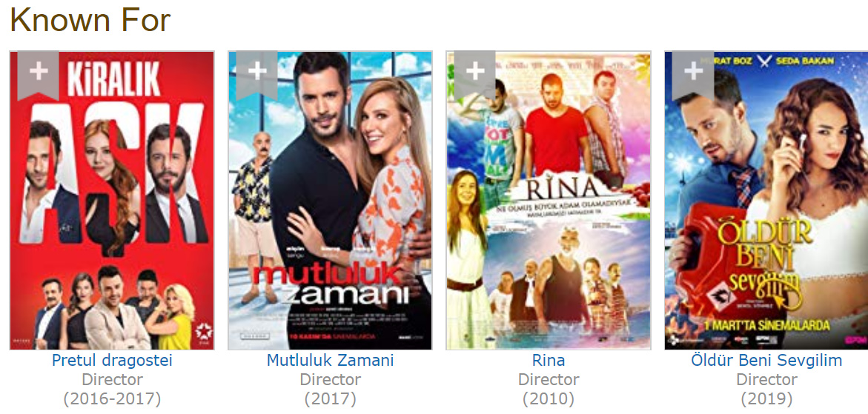
Task: Click the (2019) year text
Action: pyautogui.click(x=766, y=398)
